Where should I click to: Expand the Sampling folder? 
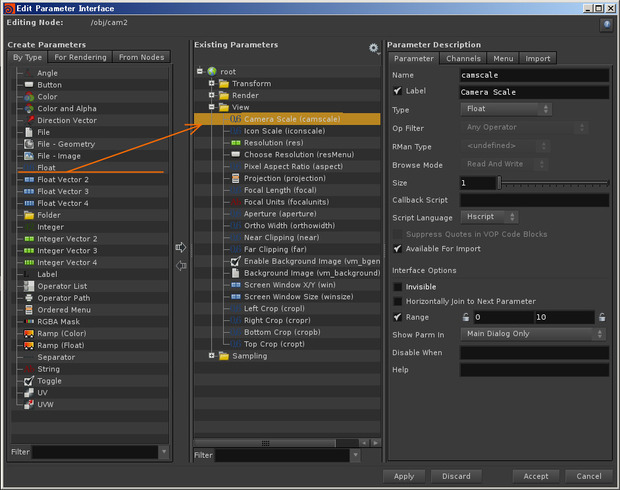tap(212, 356)
